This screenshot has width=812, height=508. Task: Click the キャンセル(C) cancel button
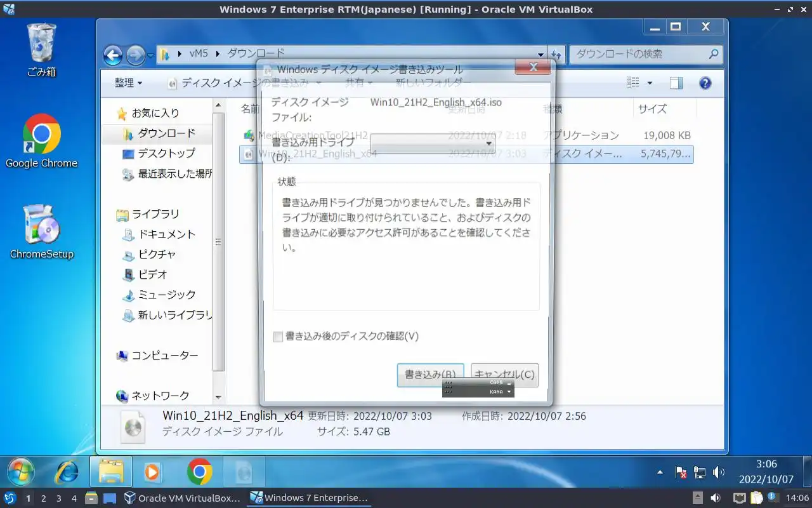(505, 375)
